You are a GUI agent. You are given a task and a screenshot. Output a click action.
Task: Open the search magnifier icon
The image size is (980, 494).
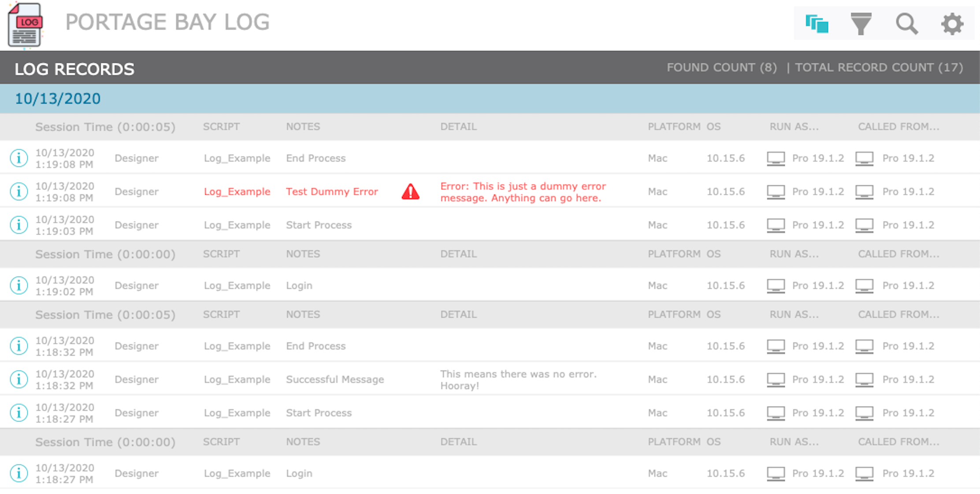click(x=907, y=24)
